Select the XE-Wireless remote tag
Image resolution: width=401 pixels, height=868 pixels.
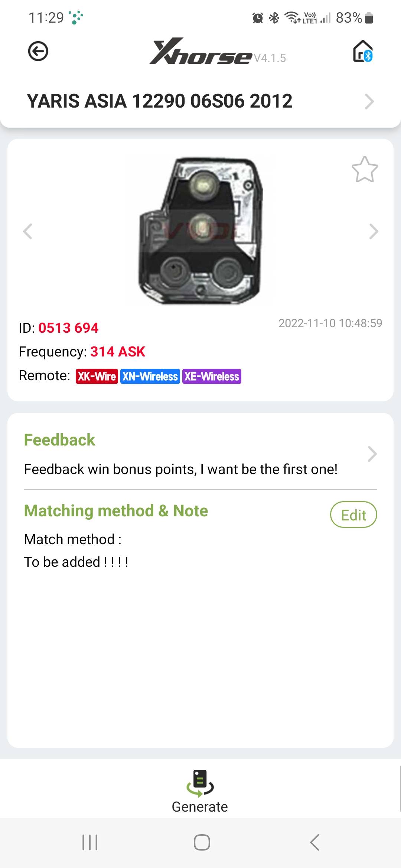pyautogui.click(x=212, y=376)
